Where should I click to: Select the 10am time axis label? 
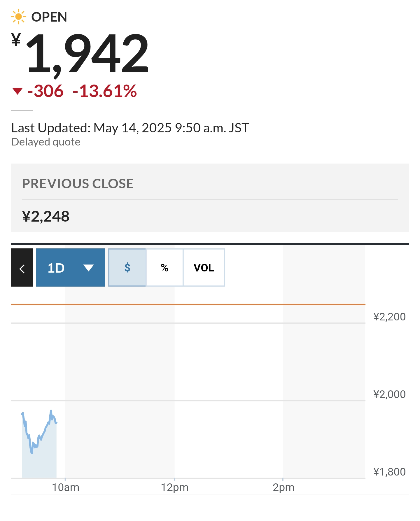pyautogui.click(x=65, y=487)
